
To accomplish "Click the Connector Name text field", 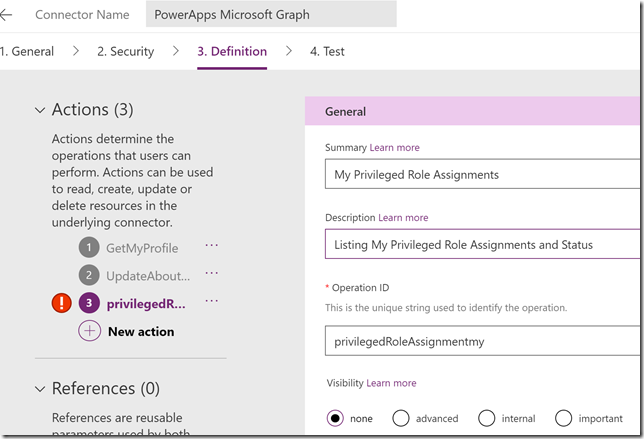I will (x=271, y=15).
